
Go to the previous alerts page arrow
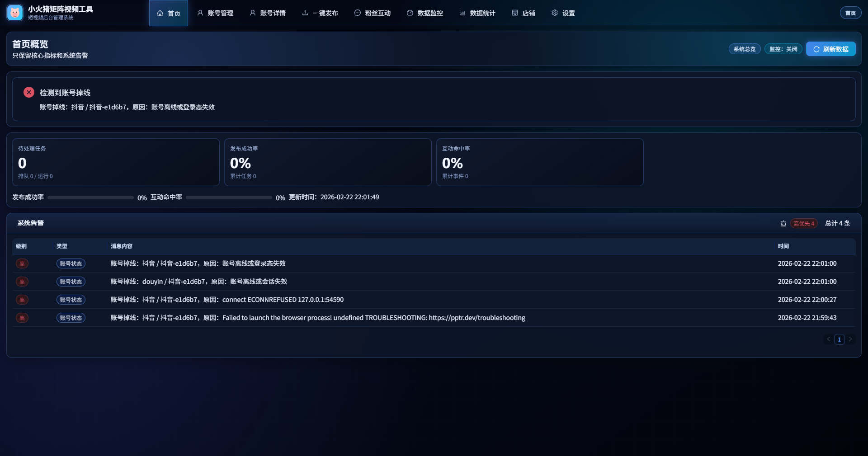tap(829, 339)
